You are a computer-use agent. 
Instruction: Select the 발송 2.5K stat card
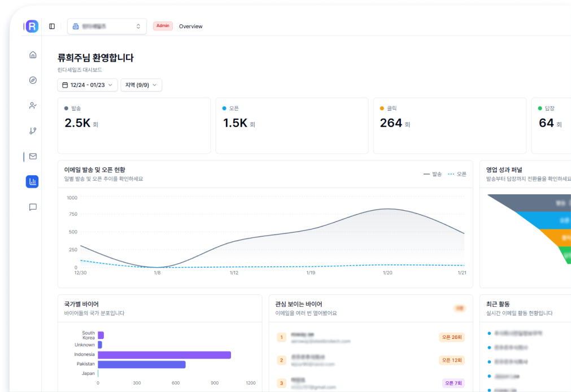tap(134, 125)
